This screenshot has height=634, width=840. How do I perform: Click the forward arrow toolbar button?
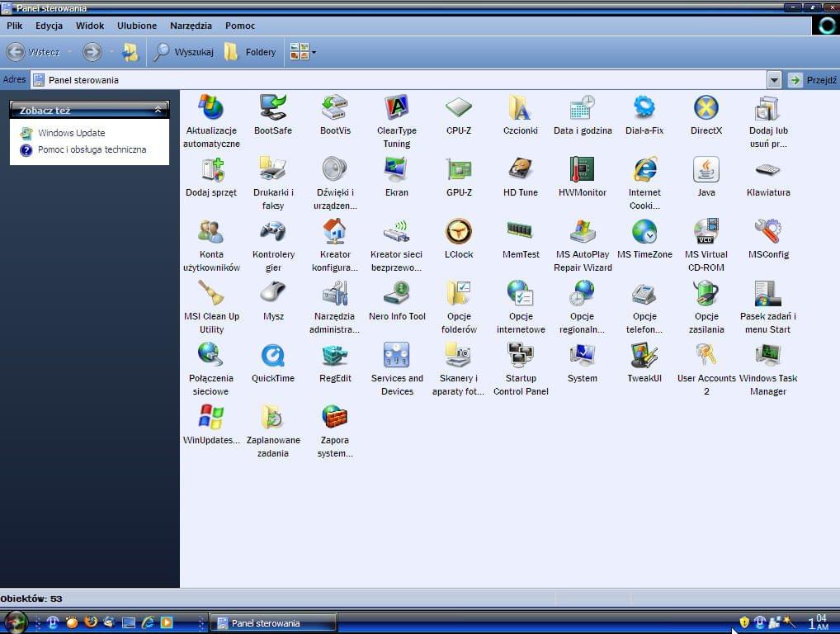point(92,52)
